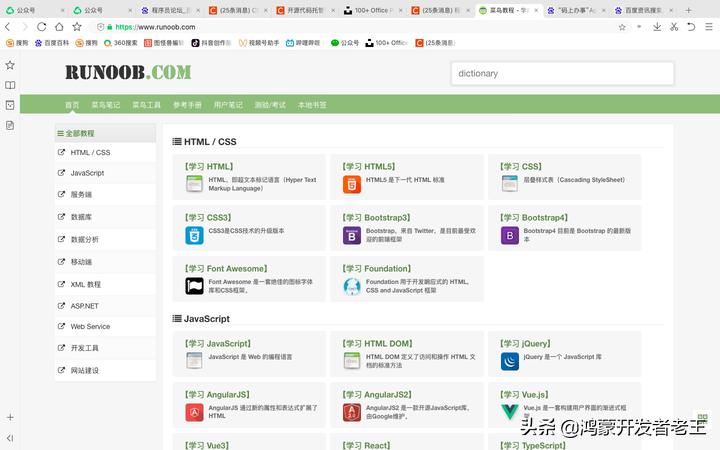
Task: Open 数据库 in the left category list
Action: point(105,217)
